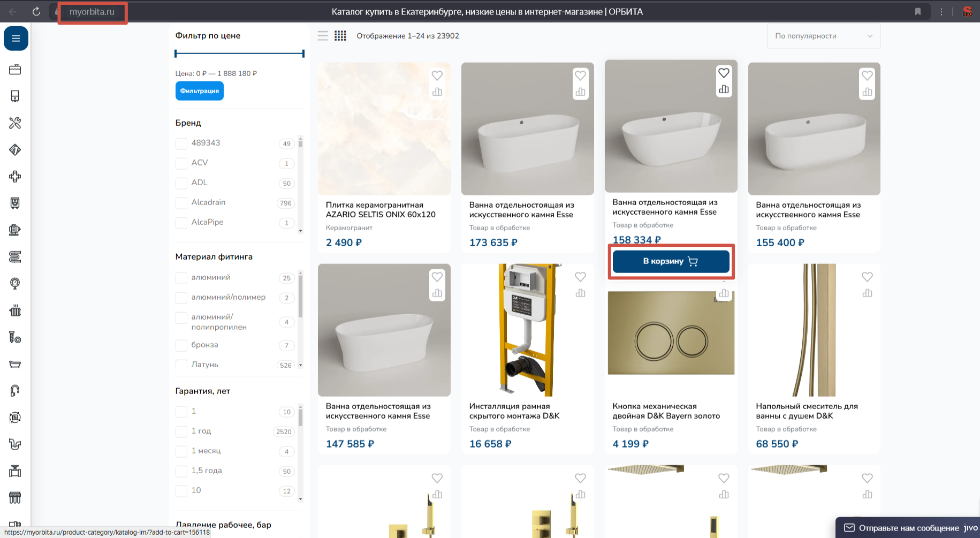Switch to list view layout

[323, 36]
